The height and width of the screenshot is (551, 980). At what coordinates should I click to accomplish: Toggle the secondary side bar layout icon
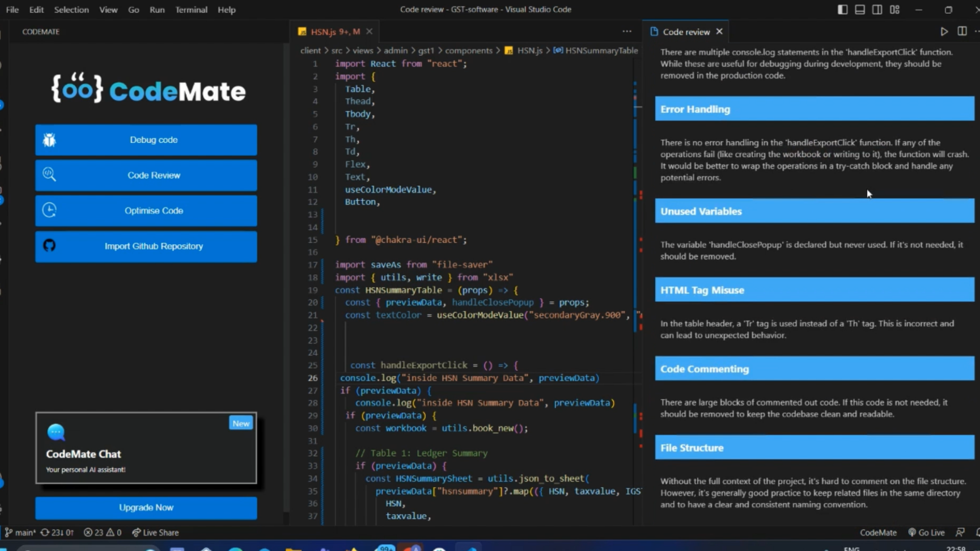coord(877,10)
